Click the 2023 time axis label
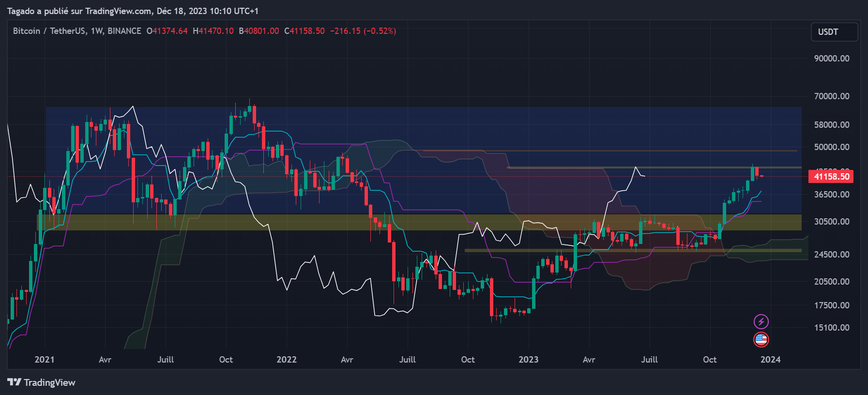 pos(529,360)
